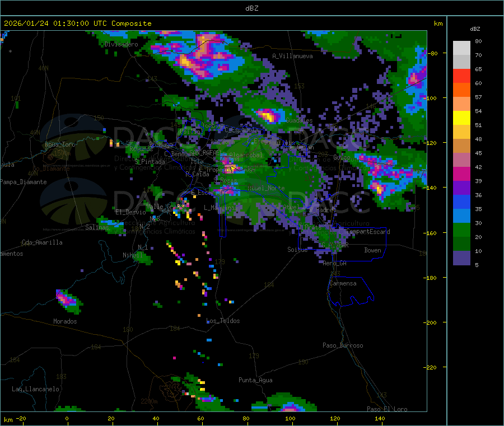Click the 'Punta_Agua' place label
This screenshot has height=426, width=504.
[x=255, y=380]
